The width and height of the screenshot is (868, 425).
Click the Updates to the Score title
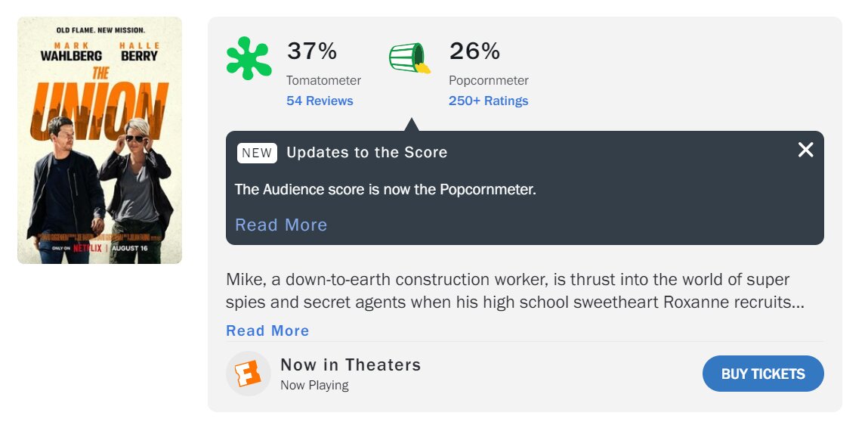click(366, 153)
